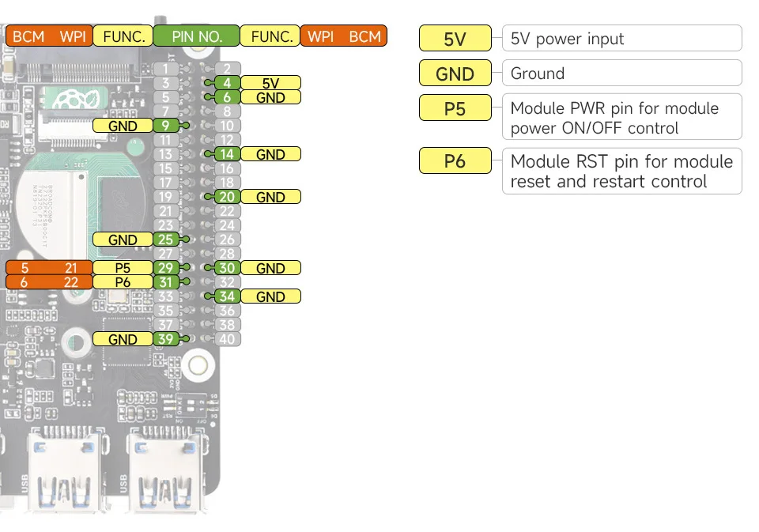Select pin 14 on the header
The height and width of the screenshot is (532, 759).
[x=227, y=155]
